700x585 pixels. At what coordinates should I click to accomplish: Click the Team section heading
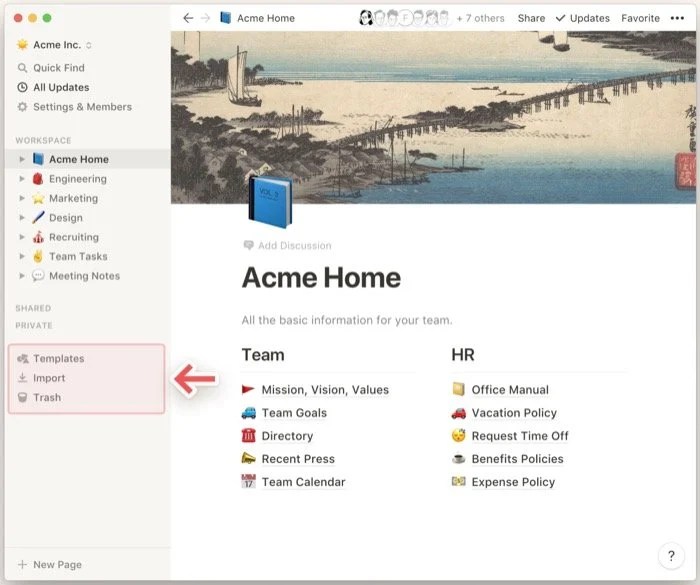pos(263,355)
